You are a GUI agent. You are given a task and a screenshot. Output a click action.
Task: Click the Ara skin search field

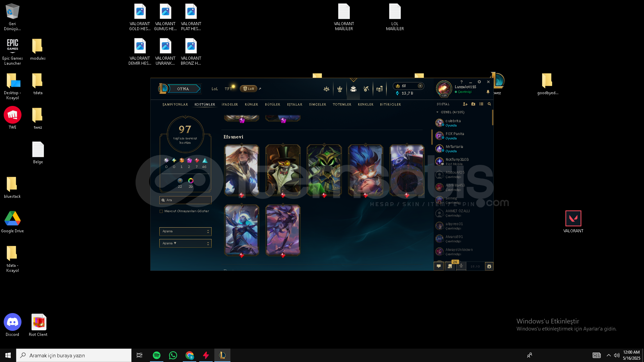(x=185, y=200)
